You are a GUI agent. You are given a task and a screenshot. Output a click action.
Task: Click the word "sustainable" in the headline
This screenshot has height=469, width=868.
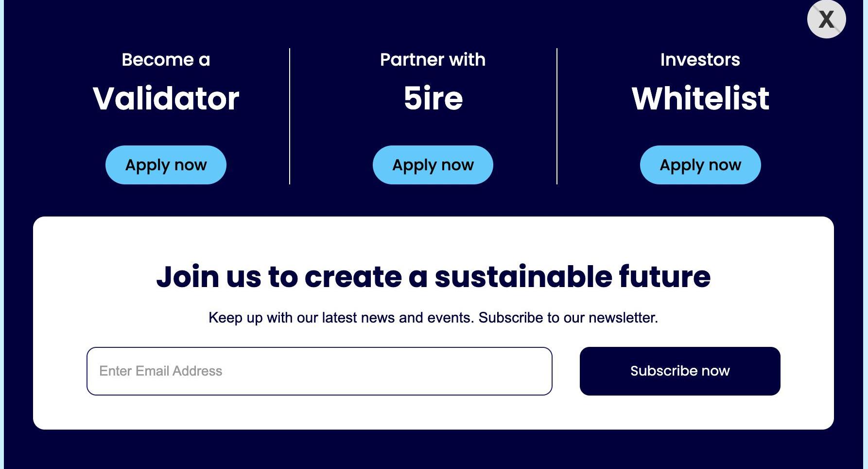click(523, 276)
